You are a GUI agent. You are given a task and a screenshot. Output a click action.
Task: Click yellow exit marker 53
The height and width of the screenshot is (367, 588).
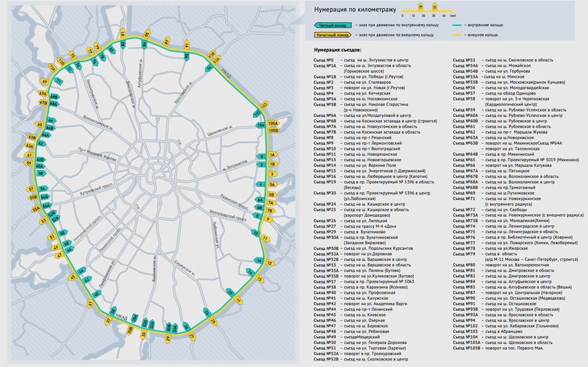click(44, 221)
